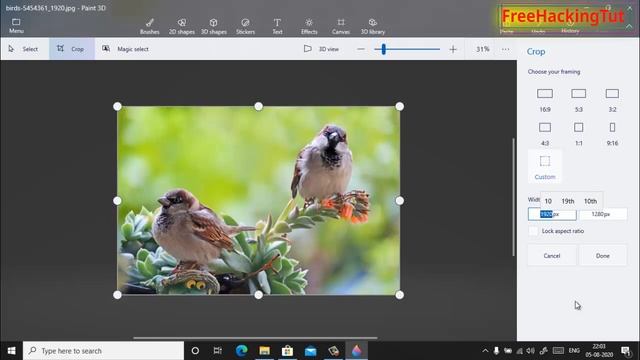Screen dimensions: 640x360
Task: Pick the '10' text suggestion
Action: (x=548, y=201)
